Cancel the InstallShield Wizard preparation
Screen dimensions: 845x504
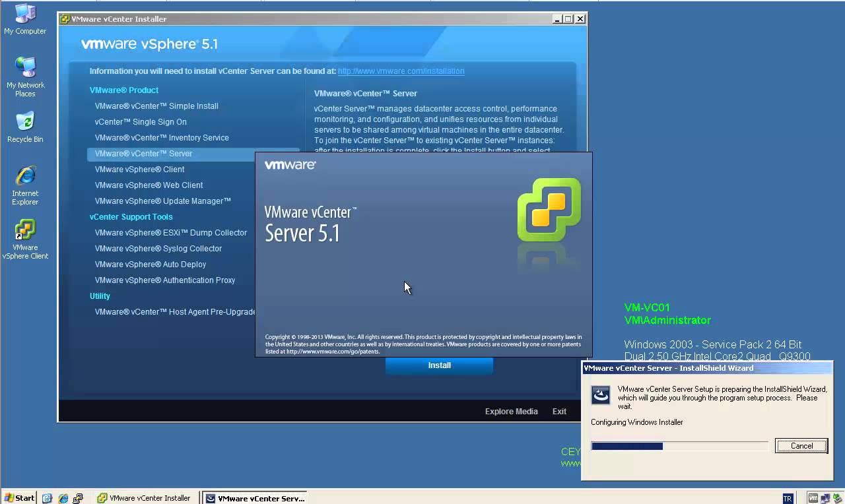point(801,445)
